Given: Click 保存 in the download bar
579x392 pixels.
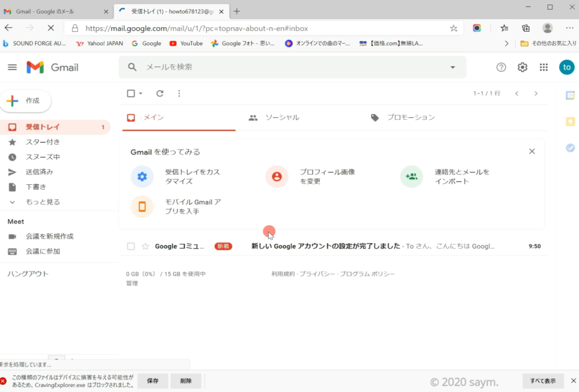Looking at the screenshot, I should tap(153, 381).
